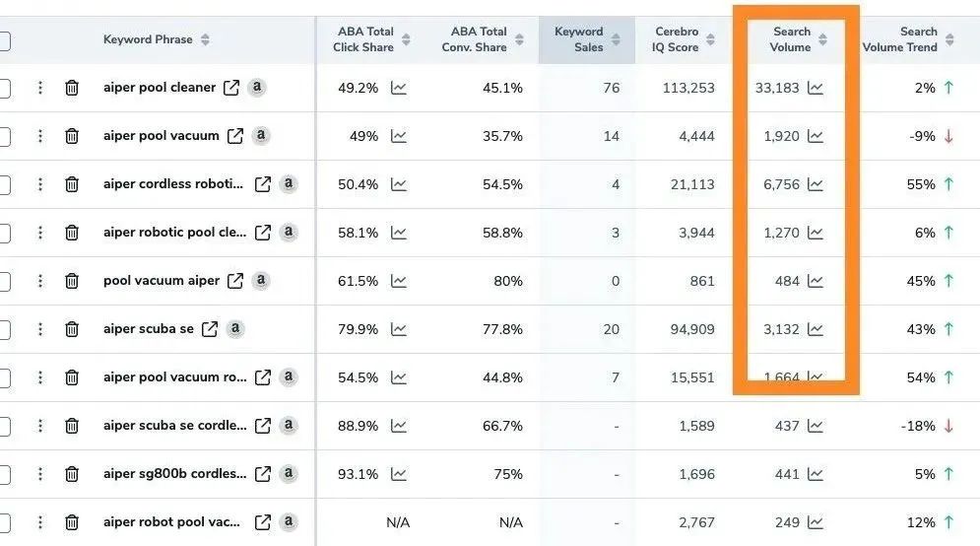
Task: Click the Keyword Sales column header
Action: (x=579, y=39)
